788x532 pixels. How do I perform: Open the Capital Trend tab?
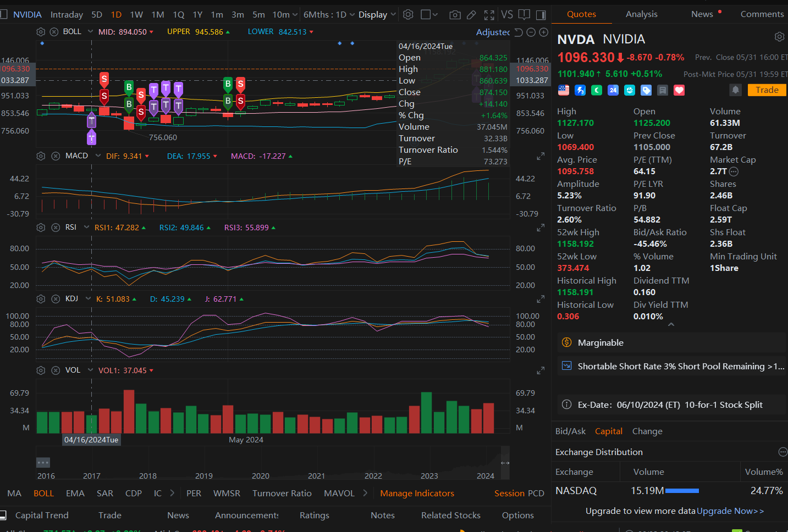[x=42, y=516]
